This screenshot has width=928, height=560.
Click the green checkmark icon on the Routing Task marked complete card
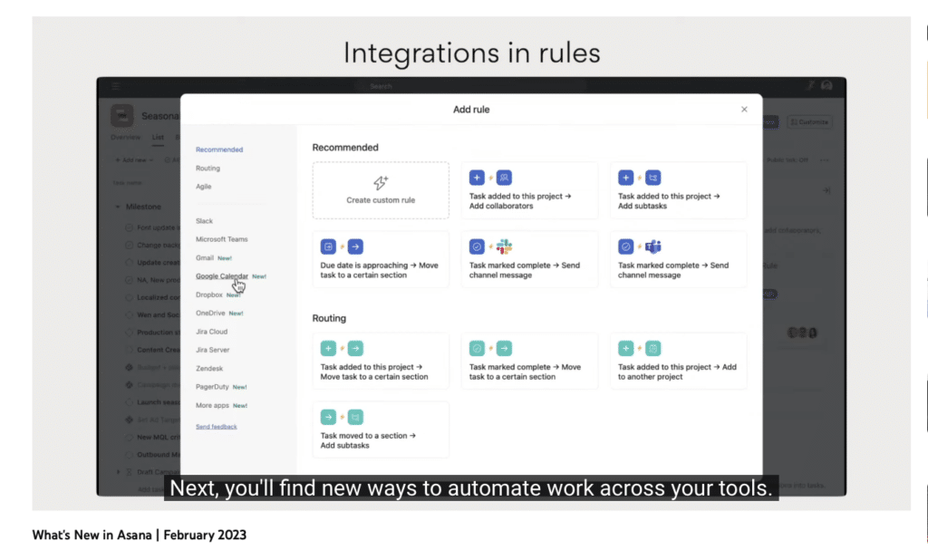[477, 349]
